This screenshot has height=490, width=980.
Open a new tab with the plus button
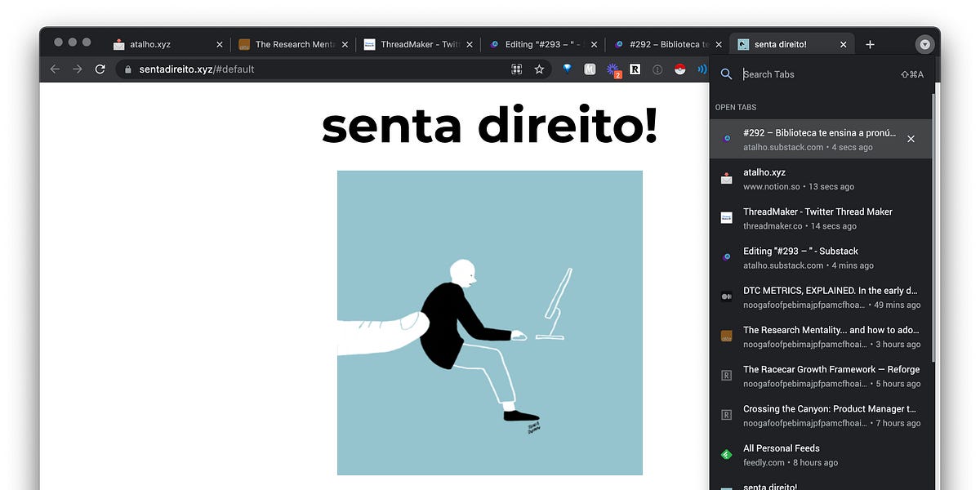pos(869,44)
